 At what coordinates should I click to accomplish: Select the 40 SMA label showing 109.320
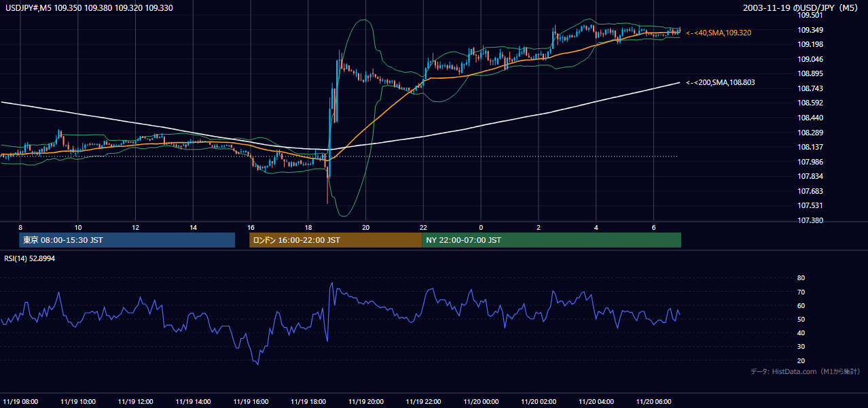coord(719,33)
